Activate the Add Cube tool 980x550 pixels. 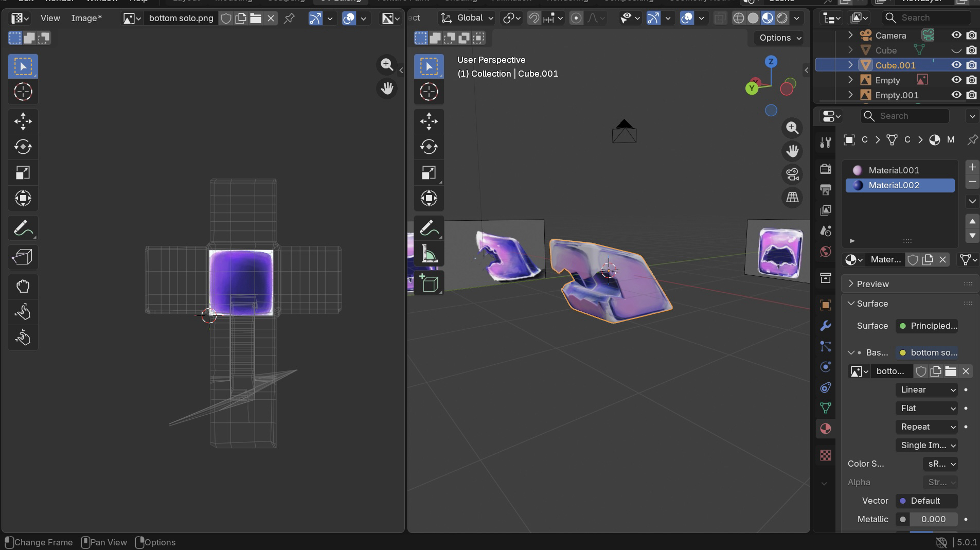pyautogui.click(x=429, y=283)
